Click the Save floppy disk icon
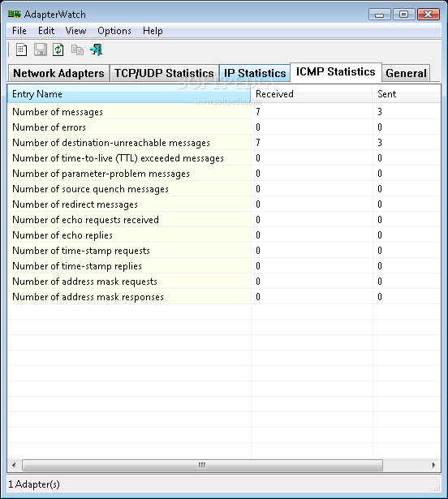This screenshot has width=448, height=499. click(x=40, y=49)
